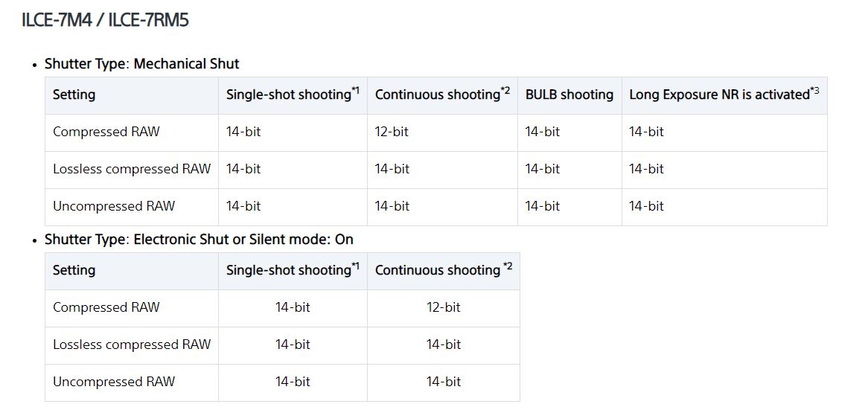
Task: Open footnote *2 in the mechanical shutter table header
Action: (505, 91)
